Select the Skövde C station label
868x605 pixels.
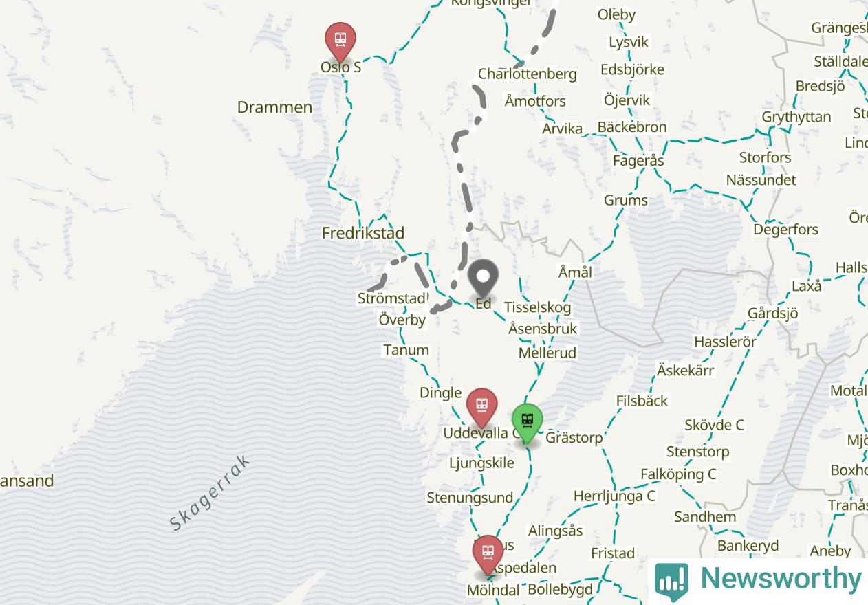tap(714, 425)
